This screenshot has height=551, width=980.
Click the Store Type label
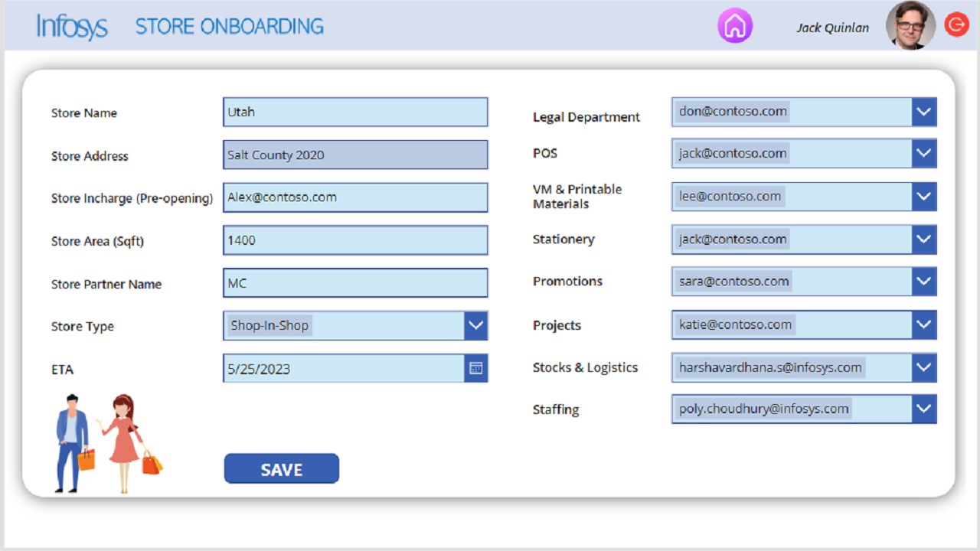[x=83, y=327]
